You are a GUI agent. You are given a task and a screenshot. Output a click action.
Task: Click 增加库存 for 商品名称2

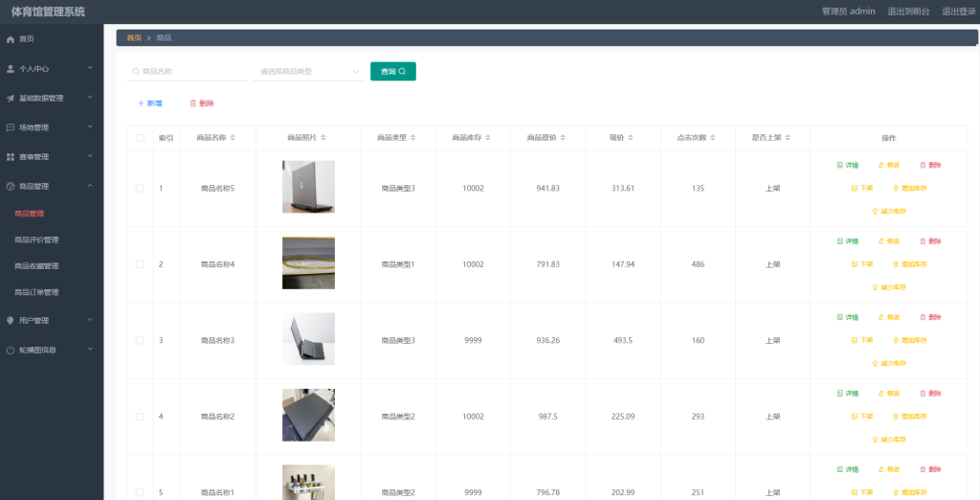tap(909, 417)
